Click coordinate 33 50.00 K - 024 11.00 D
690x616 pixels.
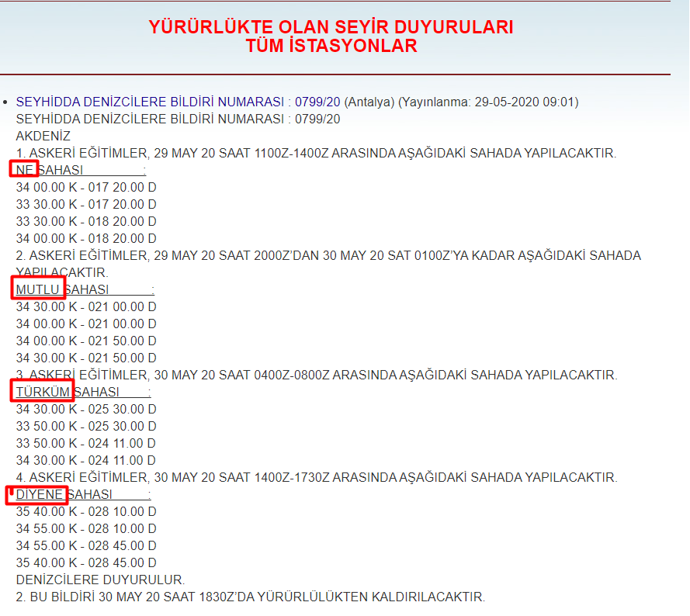pyautogui.click(x=86, y=443)
